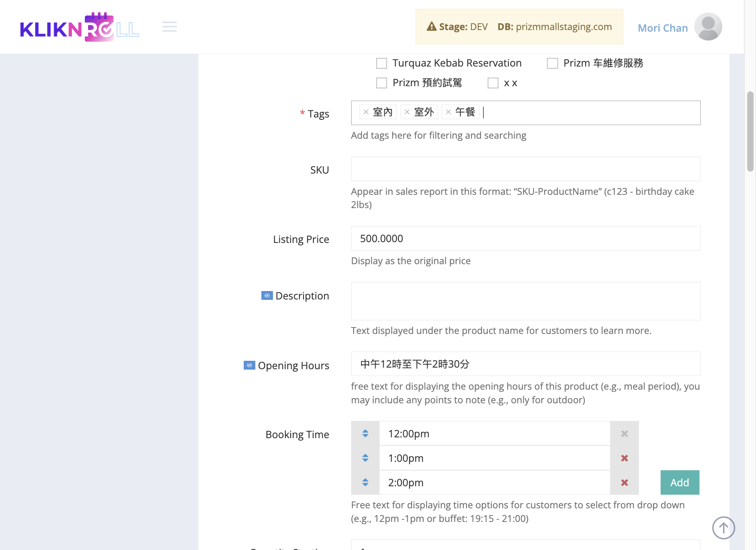
Task: Remove the 室外 tag
Action: 407,112
